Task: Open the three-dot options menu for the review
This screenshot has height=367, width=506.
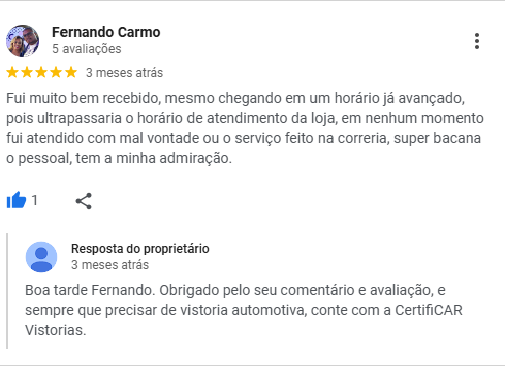Action: (x=477, y=41)
